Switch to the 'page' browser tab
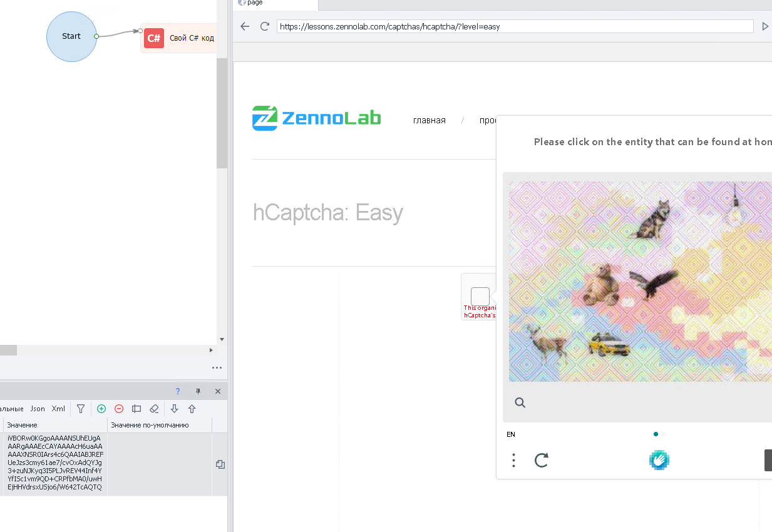Viewport: 772px width, 532px height. click(275, 3)
